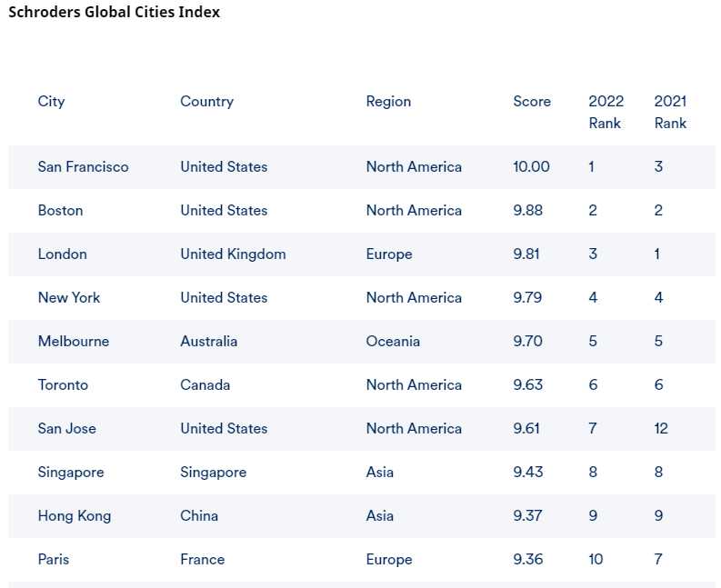
Task: Click the Country column header
Action: pos(206,102)
